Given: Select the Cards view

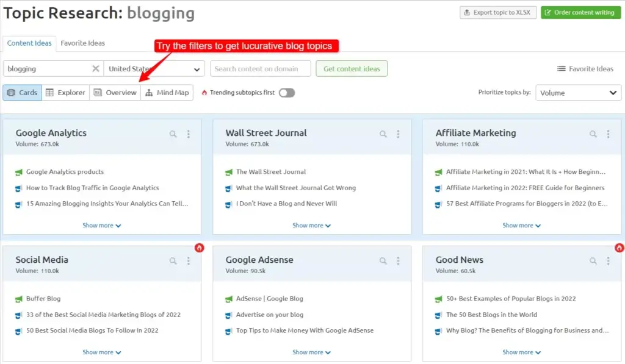Looking at the screenshot, I should click(x=23, y=93).
